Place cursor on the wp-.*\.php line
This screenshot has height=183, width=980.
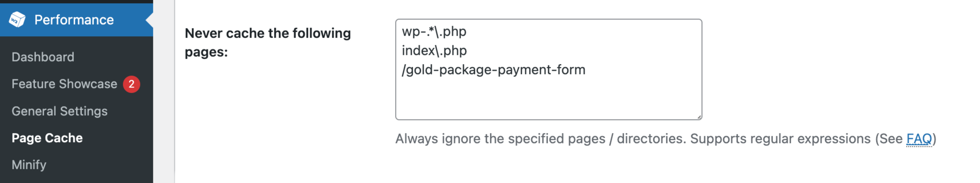pos(434,31)
